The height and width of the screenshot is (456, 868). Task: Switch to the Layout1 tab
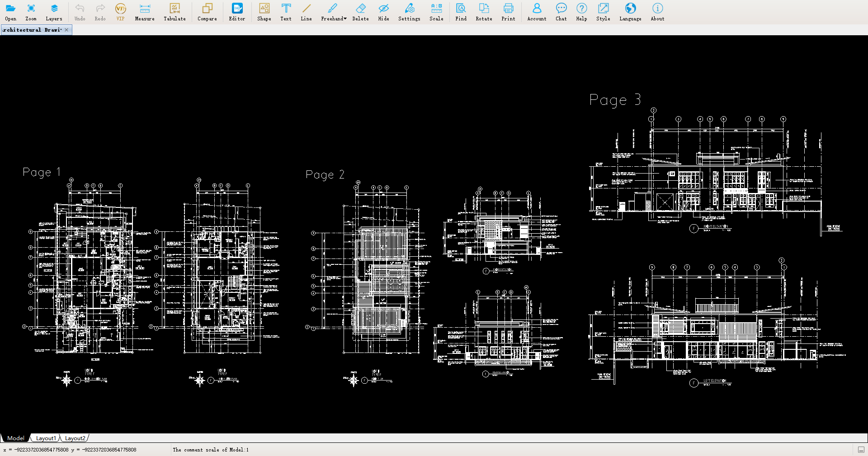coord(46,438)
